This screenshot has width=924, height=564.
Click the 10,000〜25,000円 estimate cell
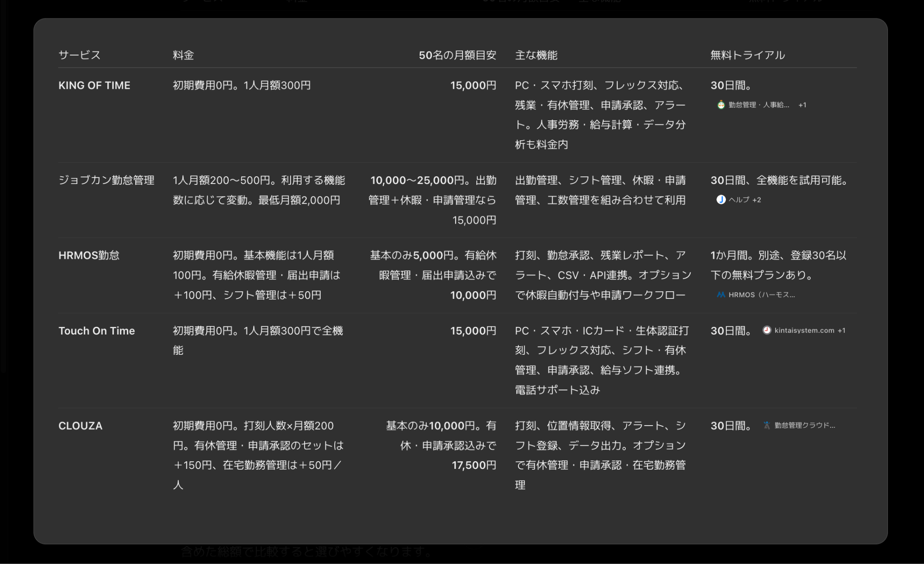point(433,200)
